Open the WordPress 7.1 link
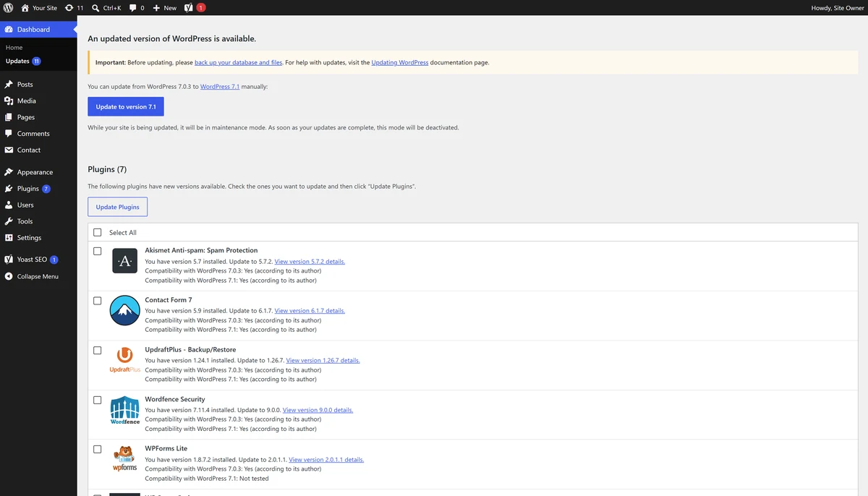This screenshot has height=496, width=868. click(x=220, y=87)
